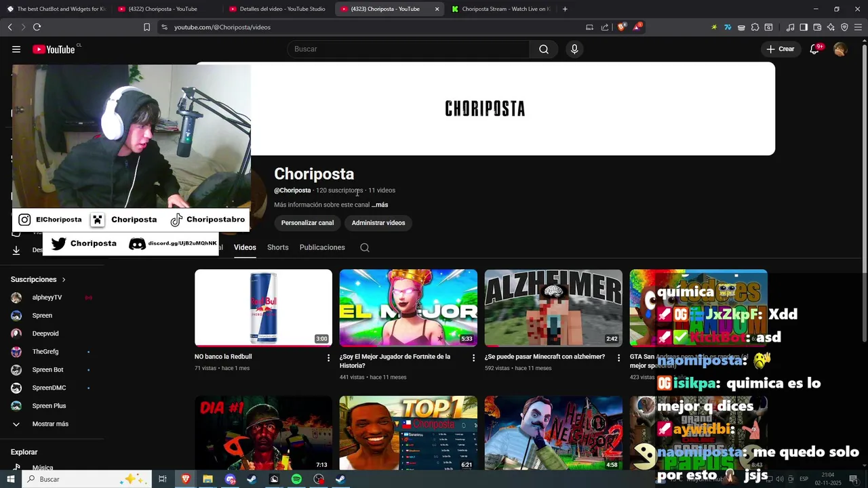The height and width of the screenshot is (488, 868).
Task: Click Administrar videos button
Action: tap(378, 223)
